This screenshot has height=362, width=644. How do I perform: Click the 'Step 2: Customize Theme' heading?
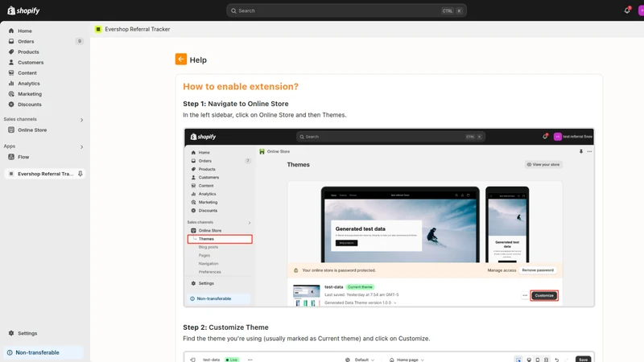[x=225, y=327]
